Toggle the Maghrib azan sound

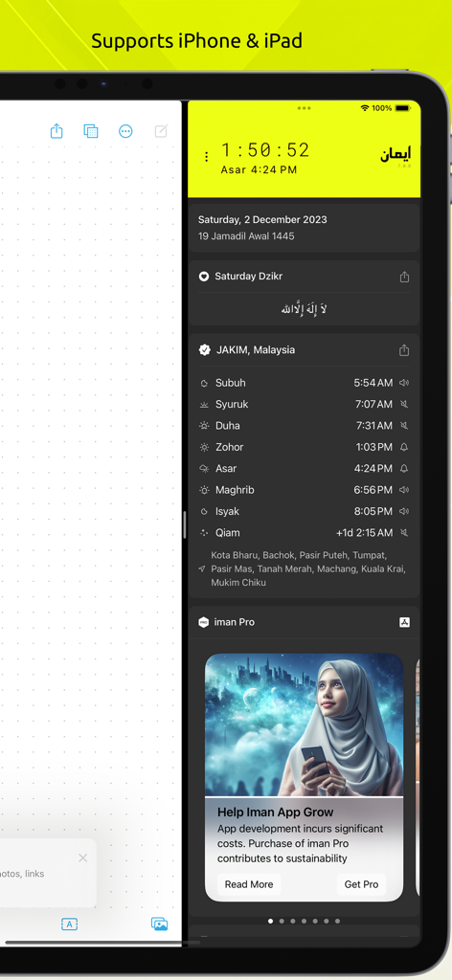[x=404, y=490]
